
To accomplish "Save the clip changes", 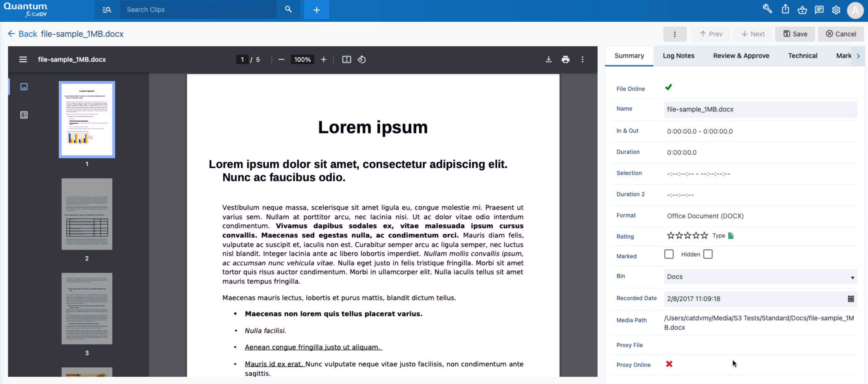I will click(x=795, y=34).
